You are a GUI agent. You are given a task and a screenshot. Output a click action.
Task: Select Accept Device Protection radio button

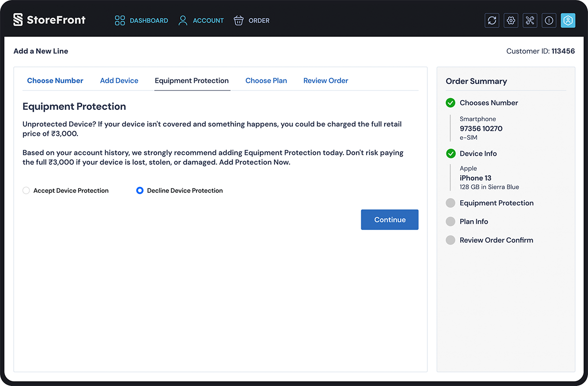click(26, 191)
